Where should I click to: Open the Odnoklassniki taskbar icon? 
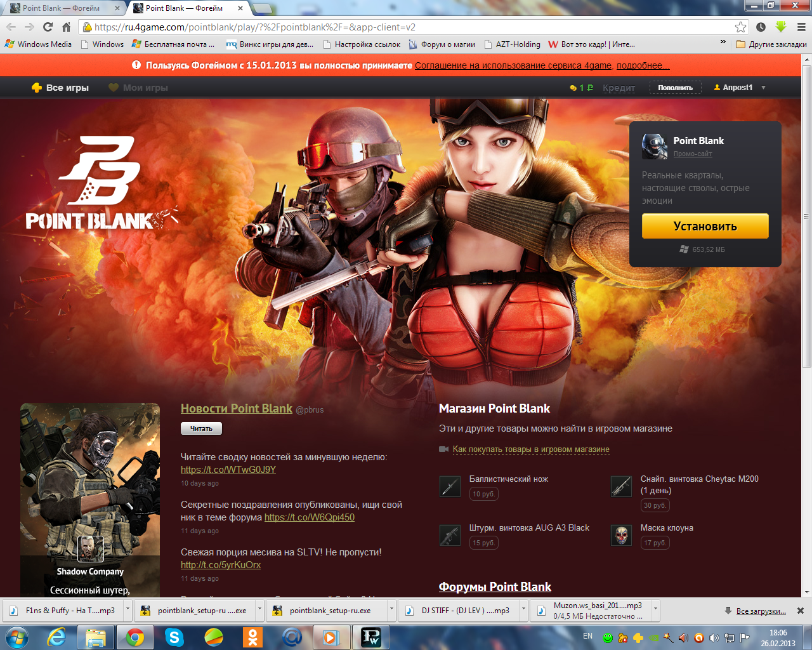[x=252, y=637]
